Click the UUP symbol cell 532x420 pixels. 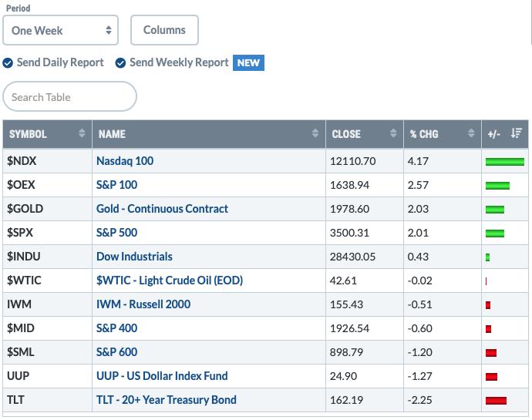(x=47, y=376)
